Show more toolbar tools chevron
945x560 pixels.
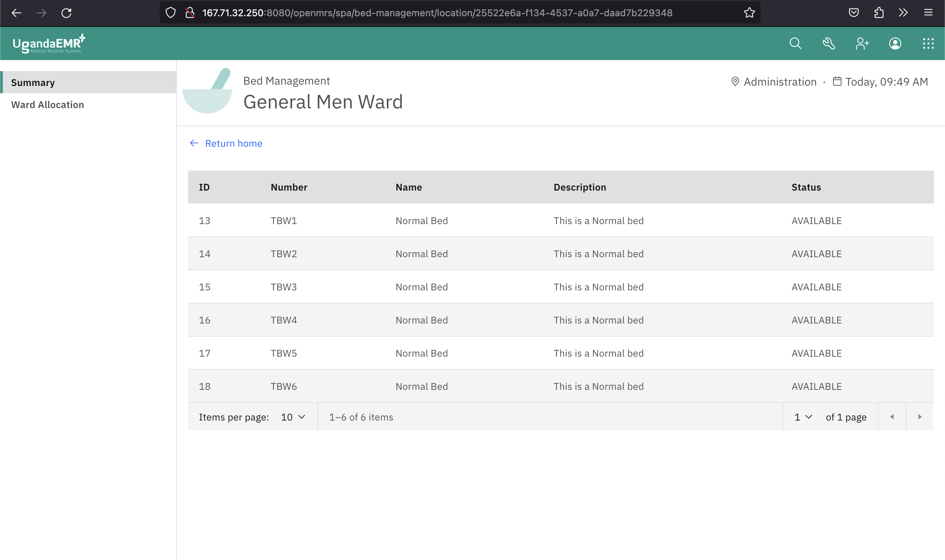click(903, 13)
